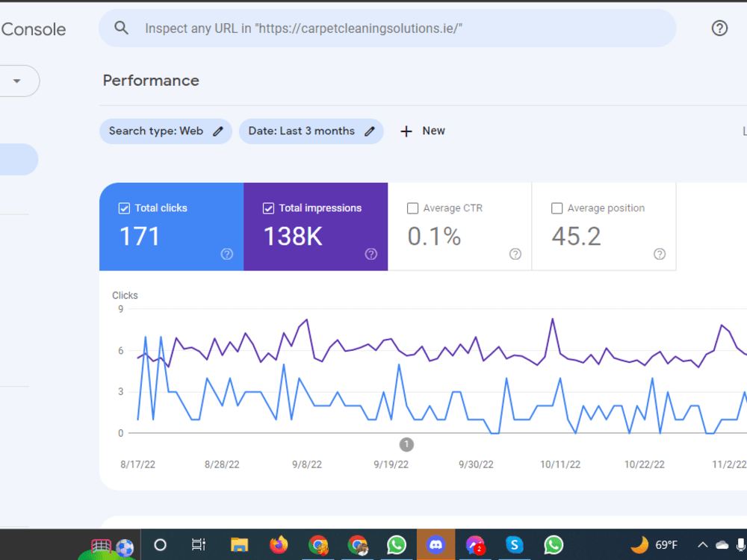Open Skype from the taskbar
The width and height of the screenshot is (747, 560).
[515, 545]
